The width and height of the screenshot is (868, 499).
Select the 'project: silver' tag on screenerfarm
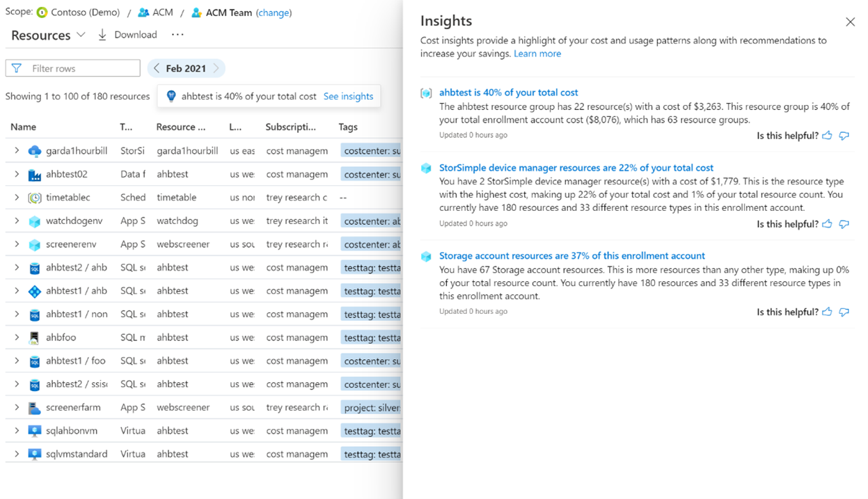tap(372, 408)
